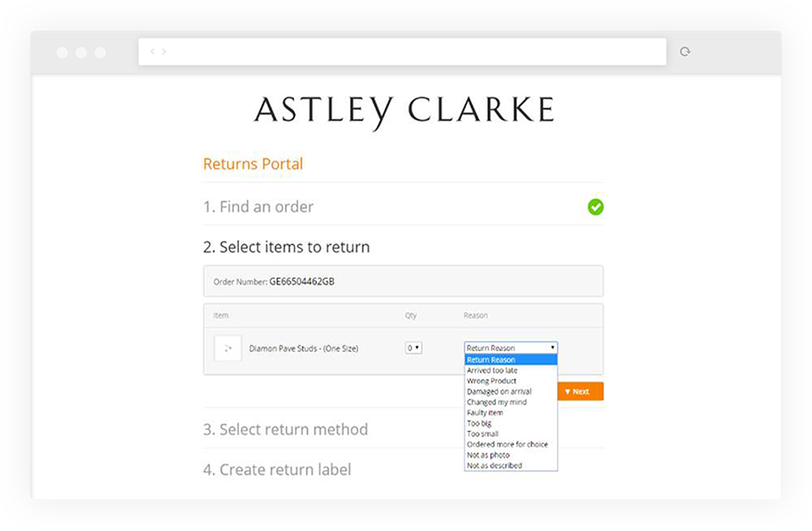Image resolution: width=812 pixels, height=531 pixels.
Task: Choose Damaged on arrival reason
Action: pyautogui.click(x=510, y=392)
